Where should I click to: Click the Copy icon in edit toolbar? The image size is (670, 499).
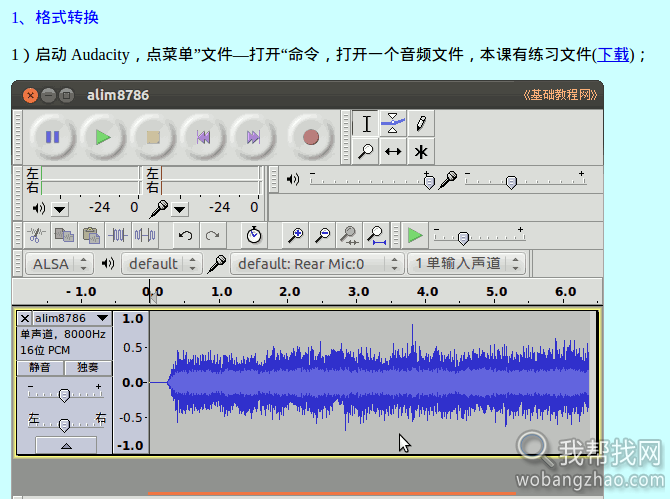[64, 235]
